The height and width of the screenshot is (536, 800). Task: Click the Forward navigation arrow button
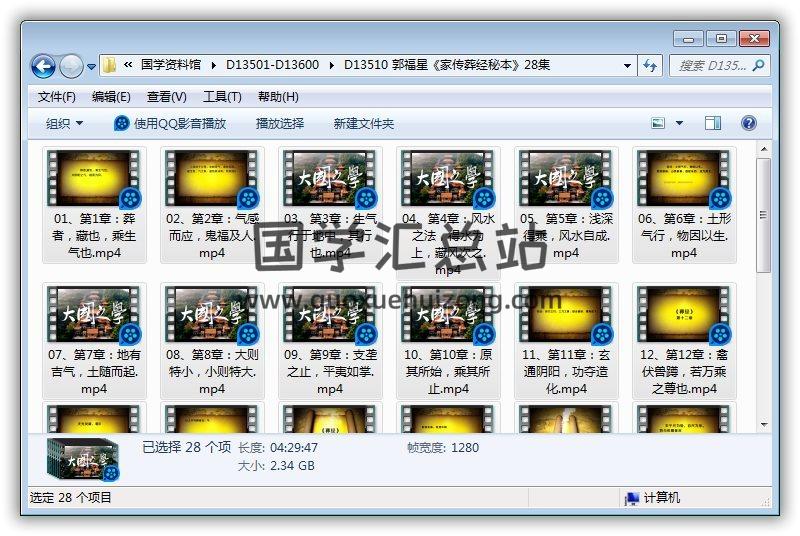[71, 66]
